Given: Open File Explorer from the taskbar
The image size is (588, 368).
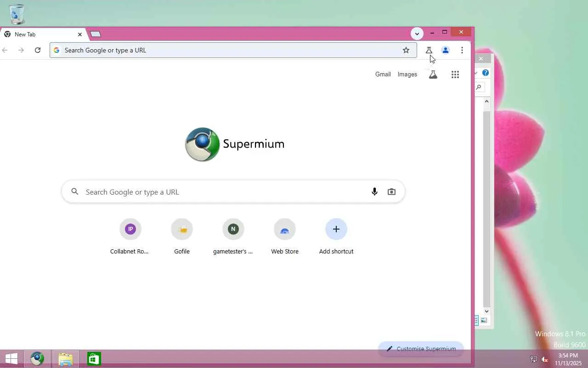Looking at the screenshot, I should 65,359.
